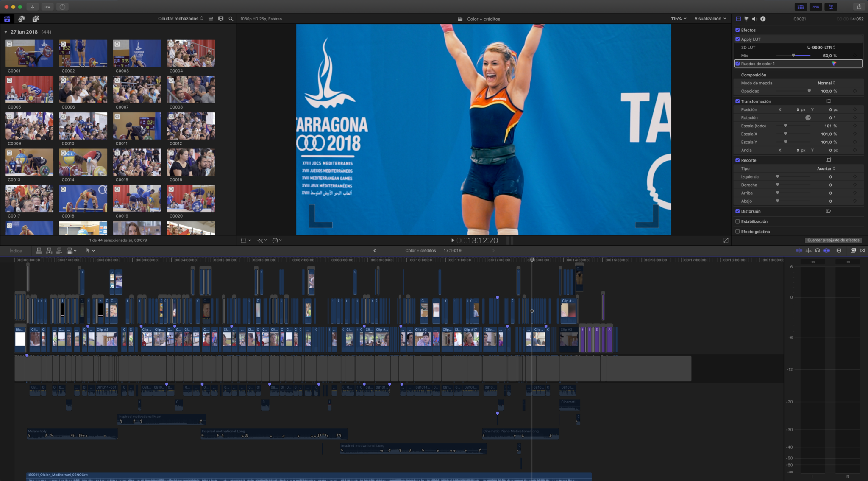Select clip thumbnail C0014 in browser

(83, 162)
